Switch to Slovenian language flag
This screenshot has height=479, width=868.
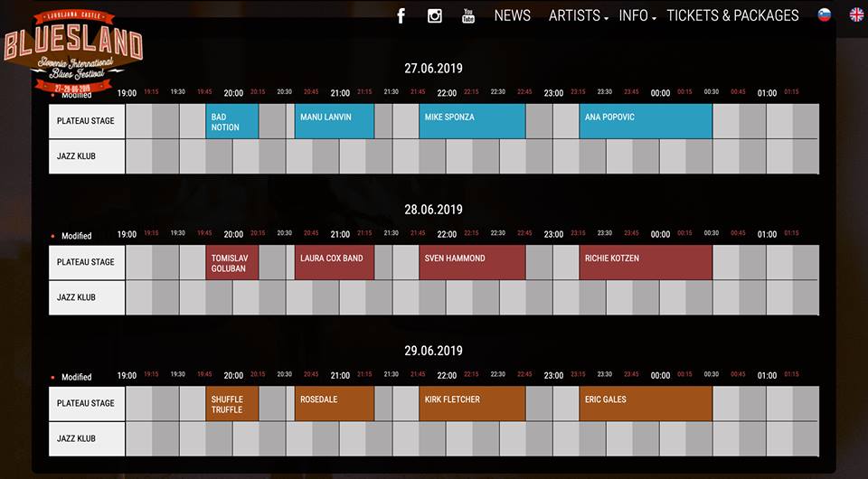[824, 14]
